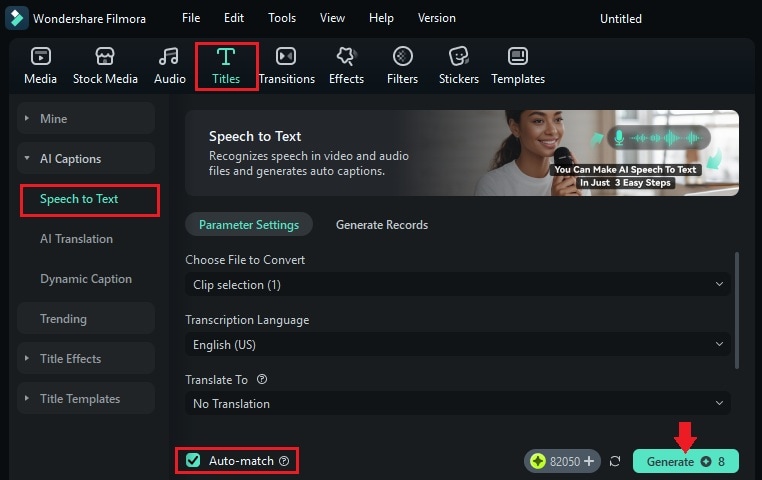Open the Translate To dropdown
The width and height of the screenshot is (762, 480).
(x=458, y=404)
